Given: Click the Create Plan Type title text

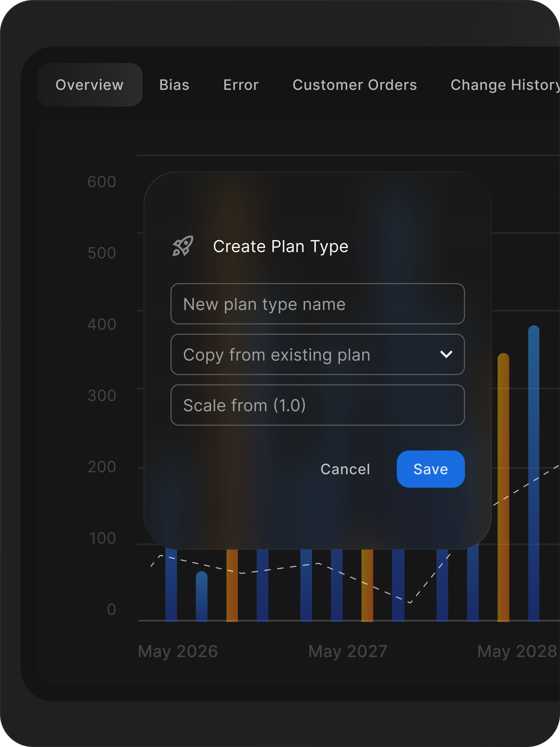Looking at the screenshot, I should [x=281, y=247].
